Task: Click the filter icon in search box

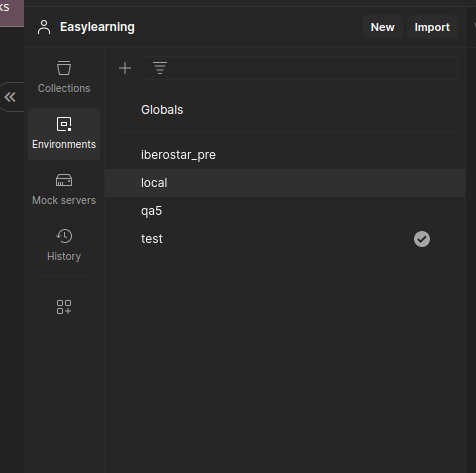Action: 160,68
